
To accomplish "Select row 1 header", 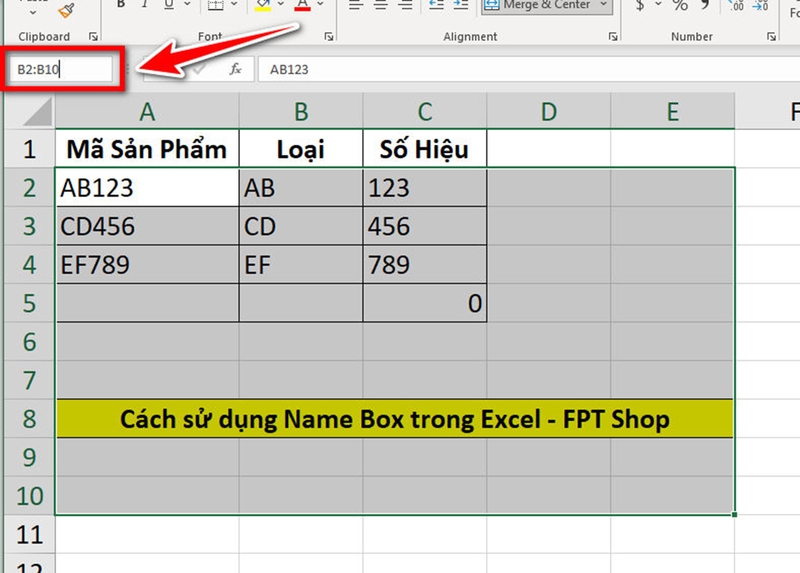I will click(x=30, y=148).
